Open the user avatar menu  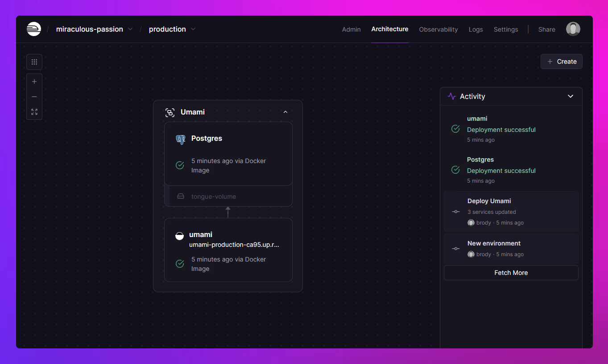(573, 29)
